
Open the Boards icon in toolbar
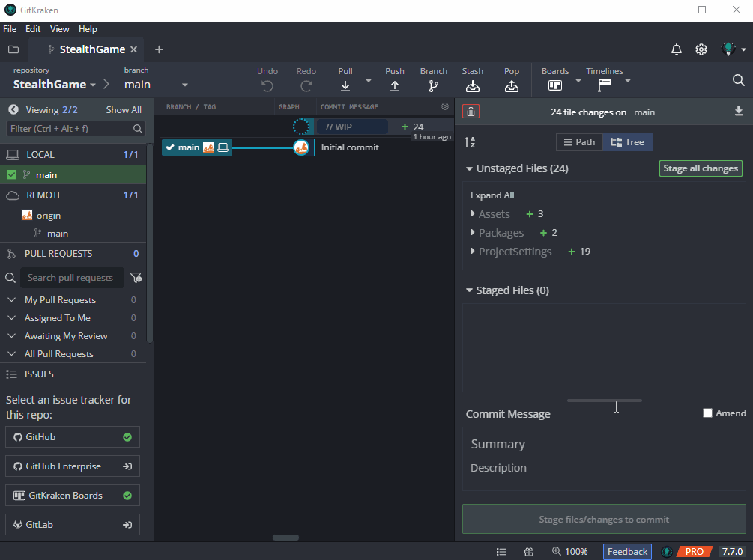click(x=555, y=85)
